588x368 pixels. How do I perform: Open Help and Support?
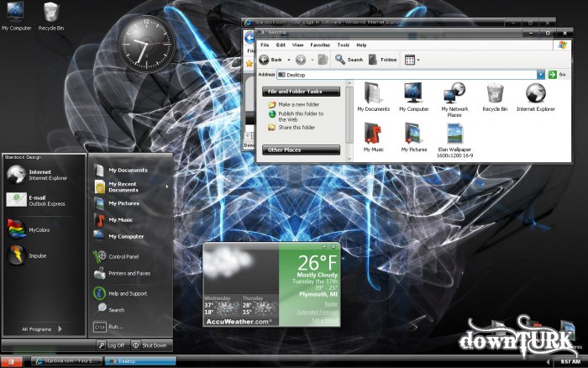(x=120, y=293)
